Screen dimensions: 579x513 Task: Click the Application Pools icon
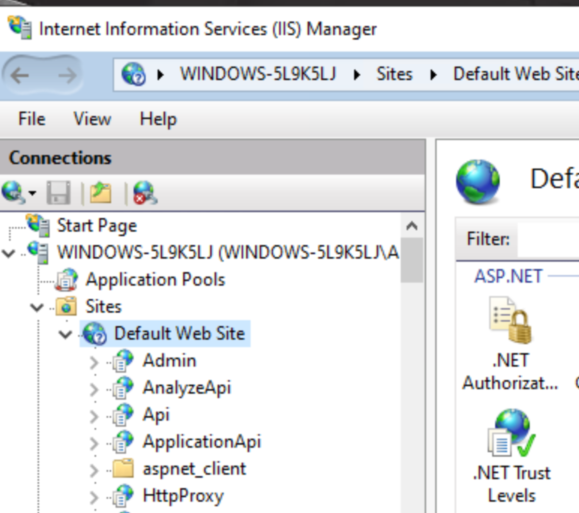66,280
